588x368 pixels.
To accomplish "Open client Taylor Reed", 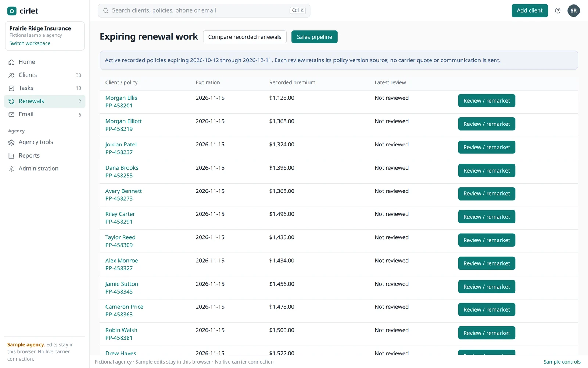I will (120, 237).
